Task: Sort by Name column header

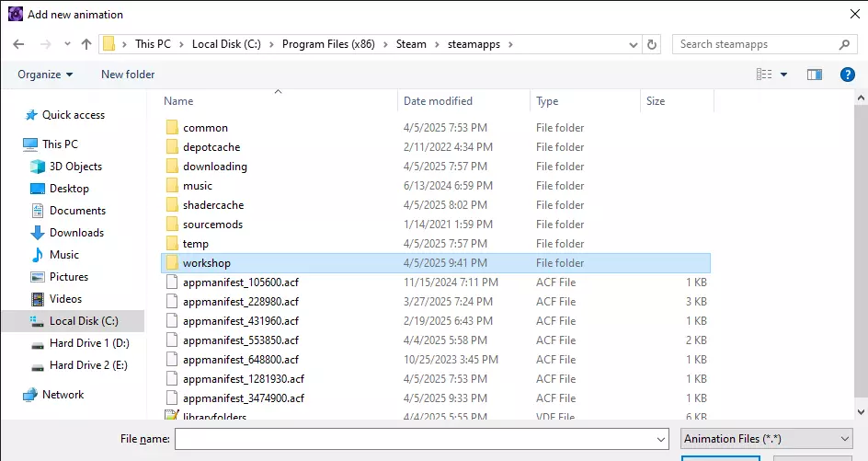Action: 178,101
